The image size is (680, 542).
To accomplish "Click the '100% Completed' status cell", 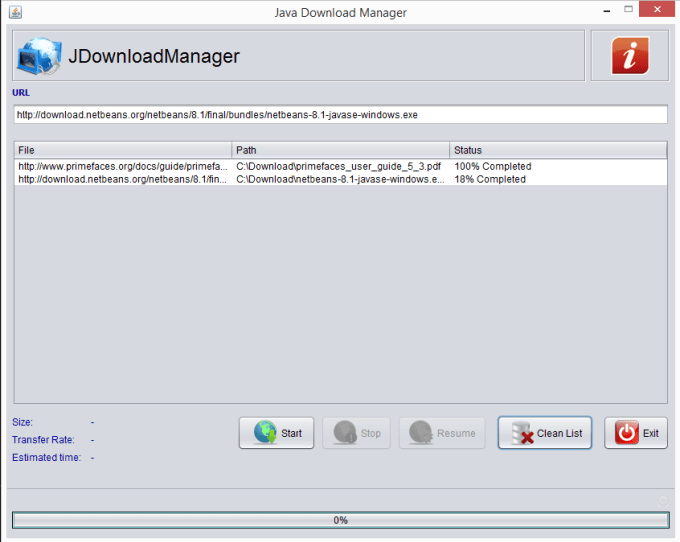I will 493,167.
